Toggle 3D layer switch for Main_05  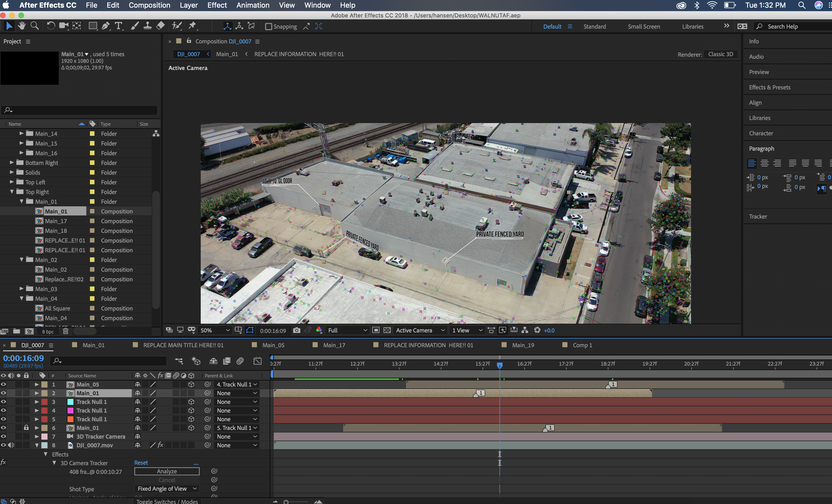click(191, 384)
